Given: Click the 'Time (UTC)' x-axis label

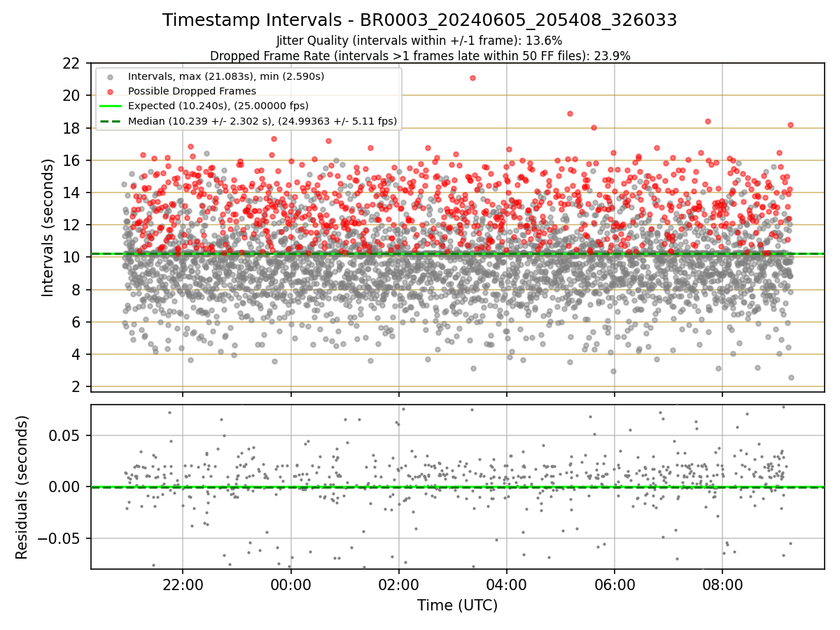Looking at the screenshot, I should coord(457,605).
